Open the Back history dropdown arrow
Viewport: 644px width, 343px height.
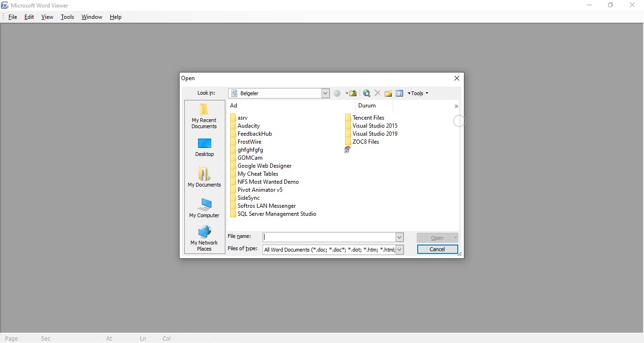[347, 93]
